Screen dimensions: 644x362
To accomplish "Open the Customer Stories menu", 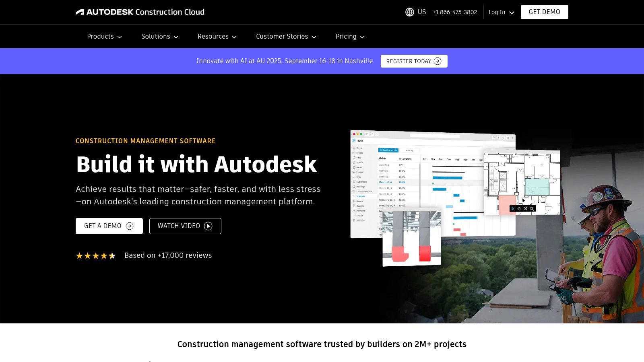I will tap(286, 37).
